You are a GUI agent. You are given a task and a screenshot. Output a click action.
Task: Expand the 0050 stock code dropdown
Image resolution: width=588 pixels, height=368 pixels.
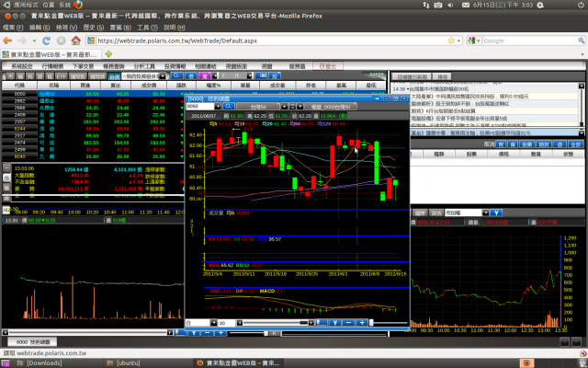click(x=218, y=107)
